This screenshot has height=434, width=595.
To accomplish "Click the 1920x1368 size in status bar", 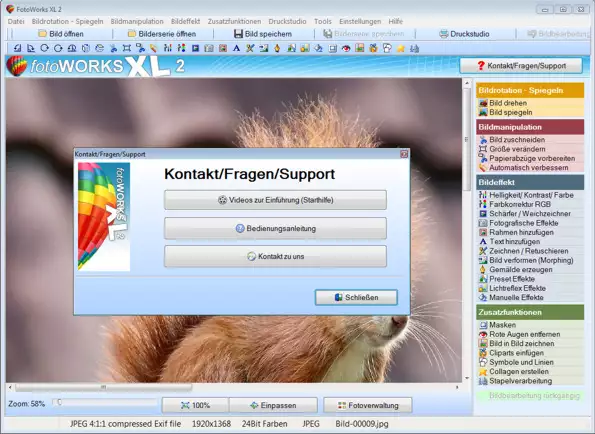I will (211, 424).
